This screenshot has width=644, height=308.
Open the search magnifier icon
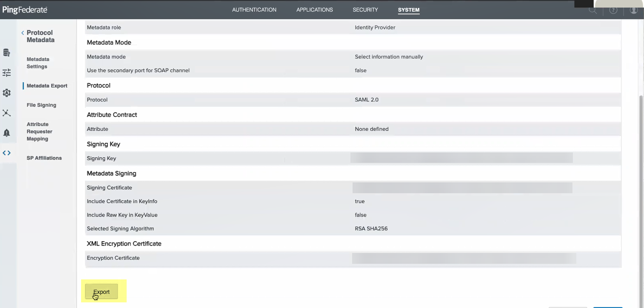(x=592, y=10)
